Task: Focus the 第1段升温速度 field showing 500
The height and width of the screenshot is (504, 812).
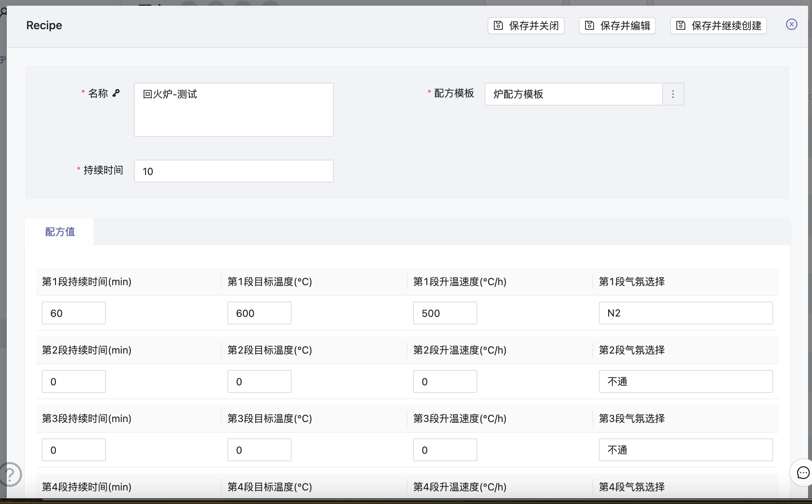Action: pyautogui.click(x=445, y=313)
